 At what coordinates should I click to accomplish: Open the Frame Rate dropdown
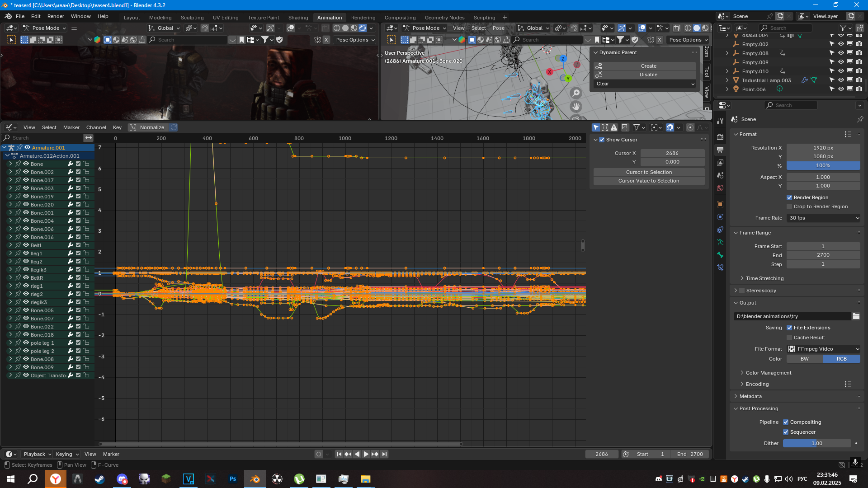(823, 218)
